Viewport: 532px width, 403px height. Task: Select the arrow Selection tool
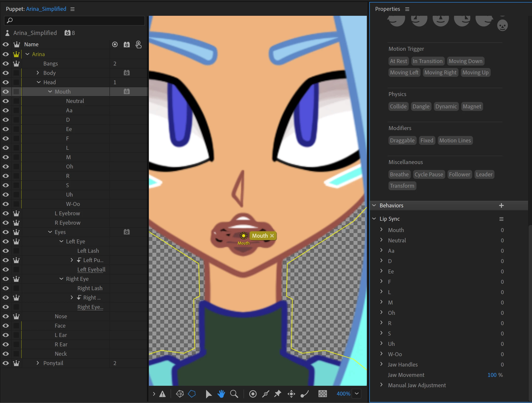click(208, 394)
